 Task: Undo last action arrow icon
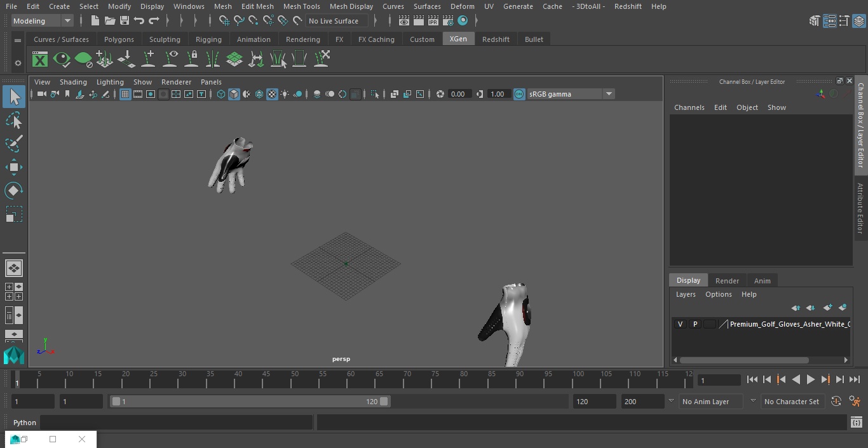[139, 21]
